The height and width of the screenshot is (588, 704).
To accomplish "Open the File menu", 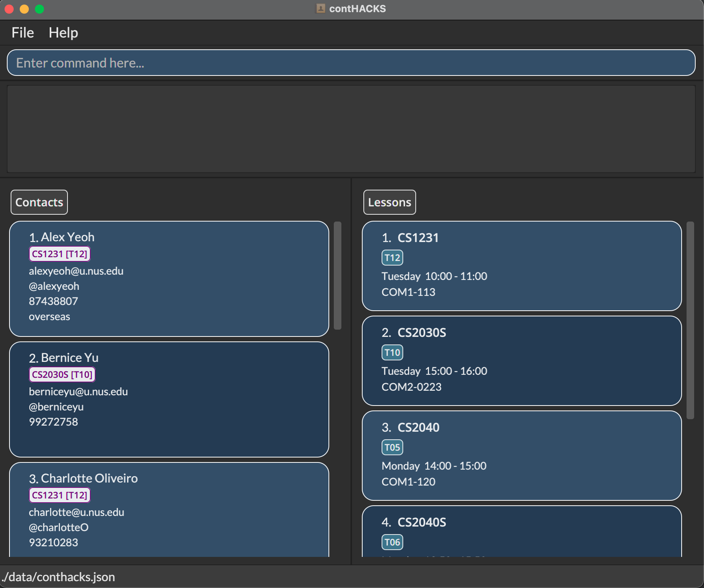I will coord(23,33).
